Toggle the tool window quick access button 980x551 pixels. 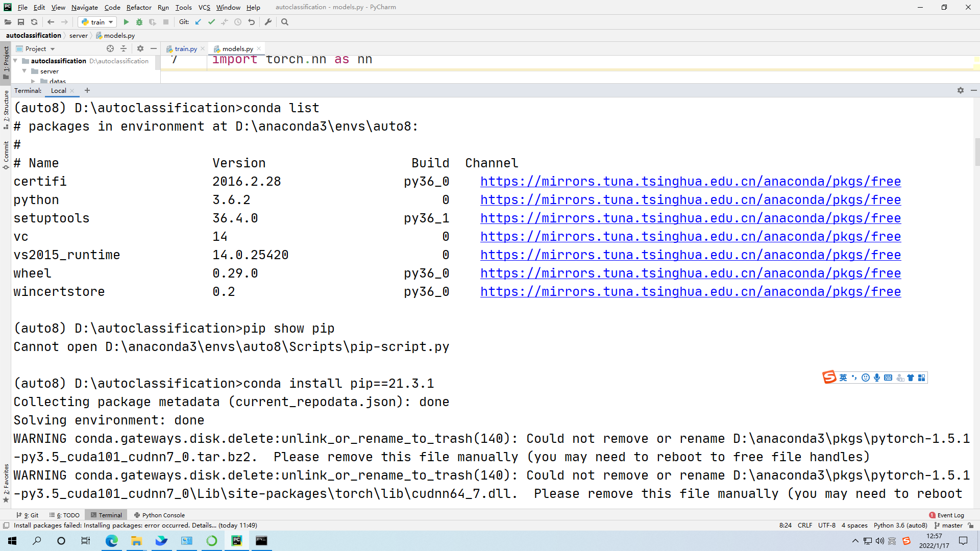click(x=6, y=525)
